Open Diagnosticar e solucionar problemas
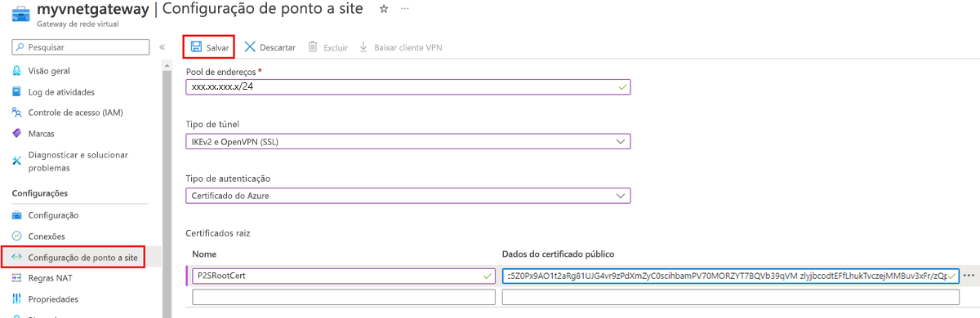The width and height of the screenshot is (980, 318). pos(78,161)
